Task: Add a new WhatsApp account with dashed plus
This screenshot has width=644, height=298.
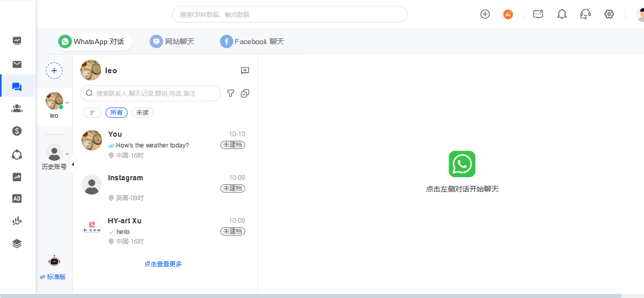Action: (x=54, y=71)
